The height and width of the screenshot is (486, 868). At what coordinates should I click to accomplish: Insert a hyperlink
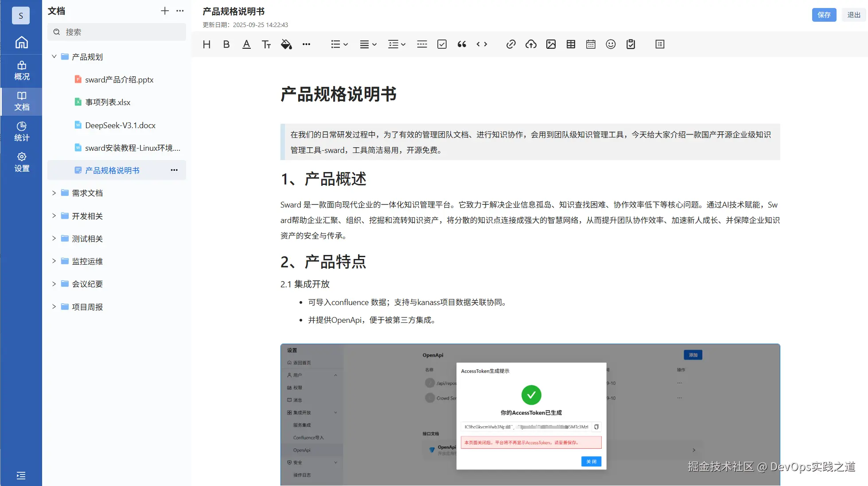(x=511, y=44)
